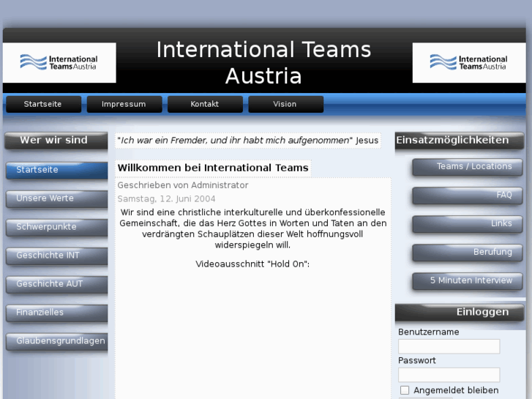Open Teams / Locations link
Screen dimensions: 532x399
[467, 167]
